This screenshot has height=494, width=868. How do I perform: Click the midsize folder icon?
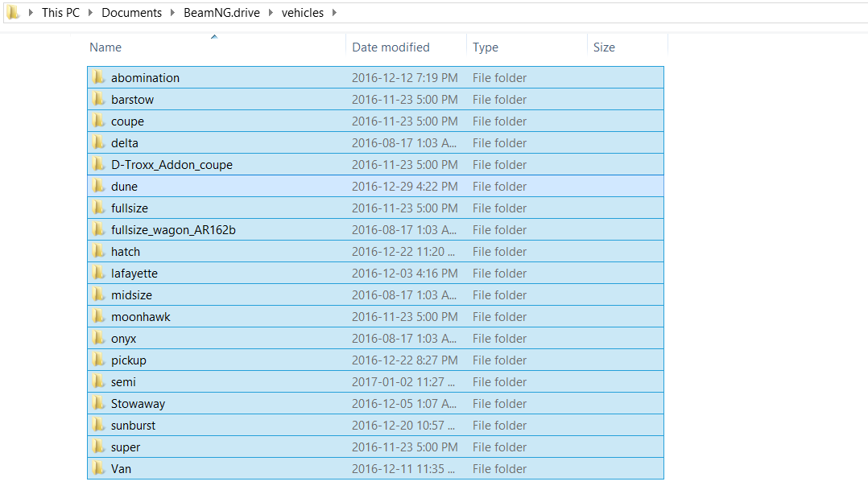point(98,294)
